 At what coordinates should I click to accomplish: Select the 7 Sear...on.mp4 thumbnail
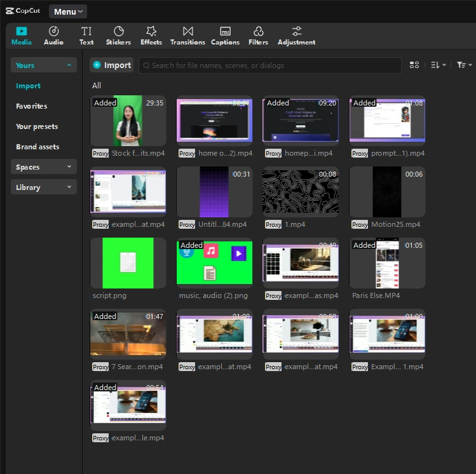(x=128, y=334)
